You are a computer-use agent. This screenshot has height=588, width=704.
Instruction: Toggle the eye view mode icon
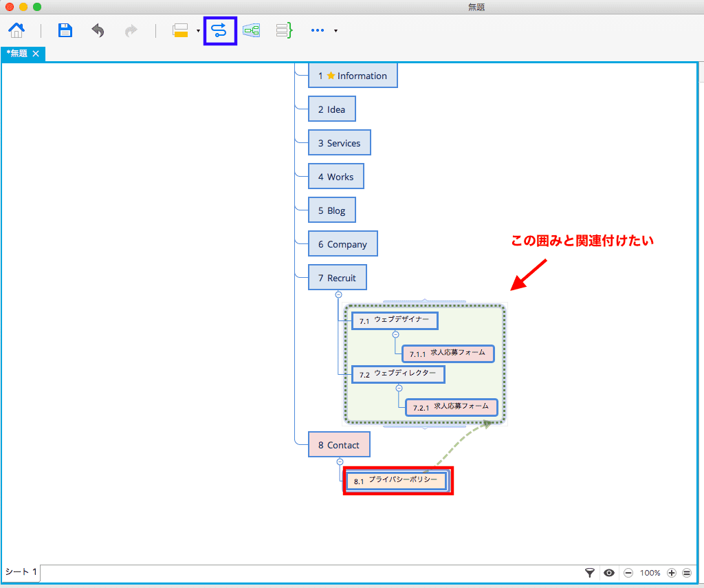609,573
